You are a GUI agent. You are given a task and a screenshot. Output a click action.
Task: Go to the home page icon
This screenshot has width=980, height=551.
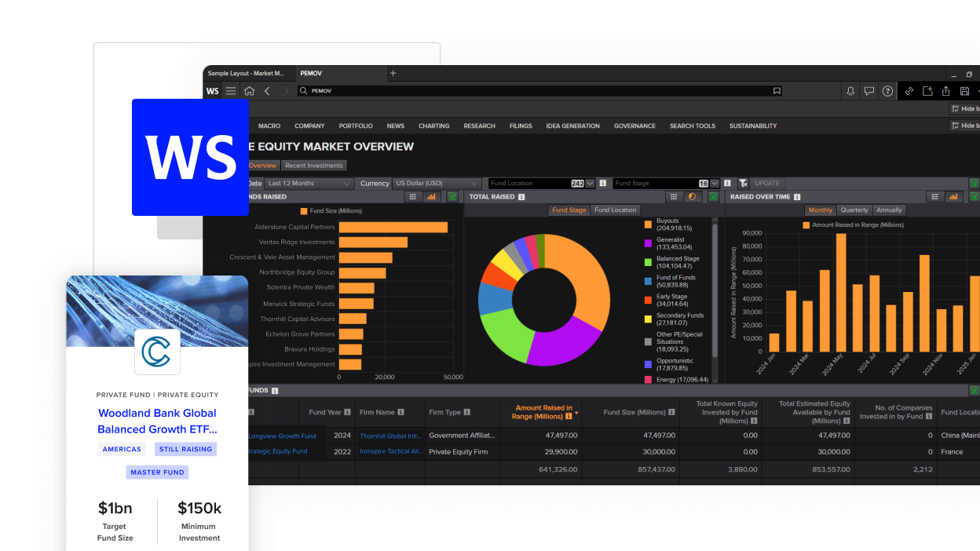click(249, 91)
